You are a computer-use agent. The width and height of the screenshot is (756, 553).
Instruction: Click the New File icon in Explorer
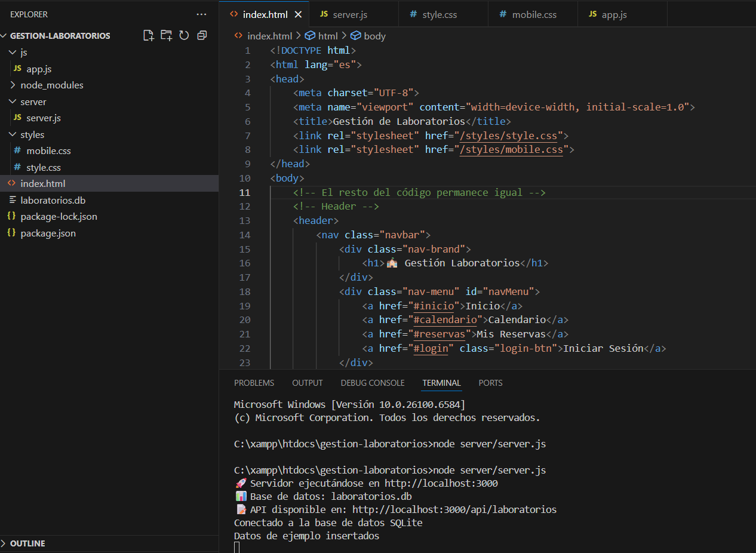[x=149, y=35]
